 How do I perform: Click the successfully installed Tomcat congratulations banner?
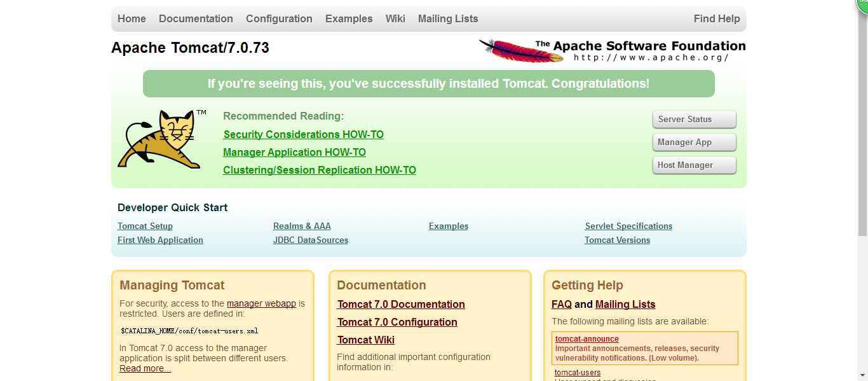point(429,83)
